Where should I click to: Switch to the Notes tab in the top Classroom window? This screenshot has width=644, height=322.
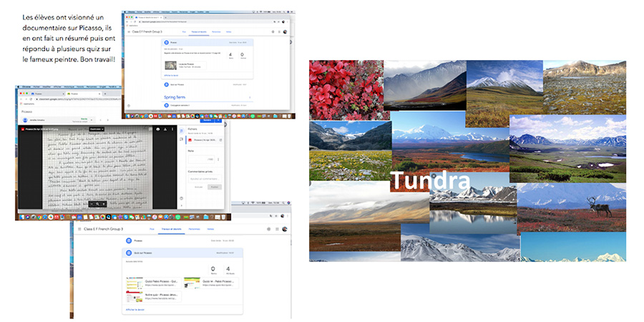pyautogui.click(x=228, y=31)
